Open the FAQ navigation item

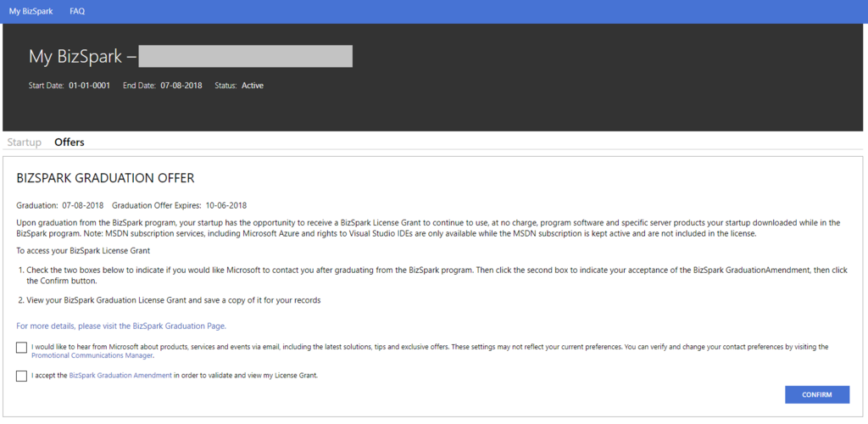pos(77,11)
